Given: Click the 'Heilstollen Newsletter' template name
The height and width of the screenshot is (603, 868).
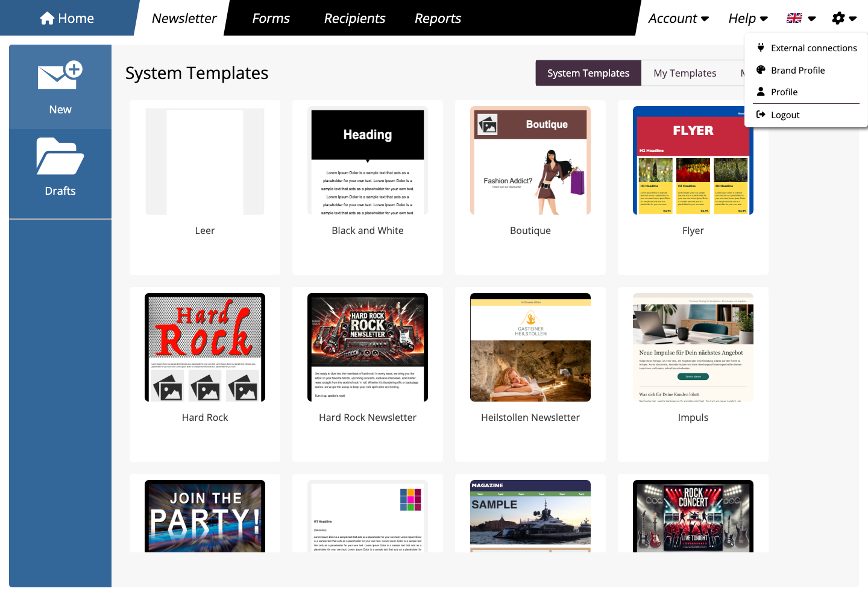Looking at the screenshot, I should (x=530, y=417).
